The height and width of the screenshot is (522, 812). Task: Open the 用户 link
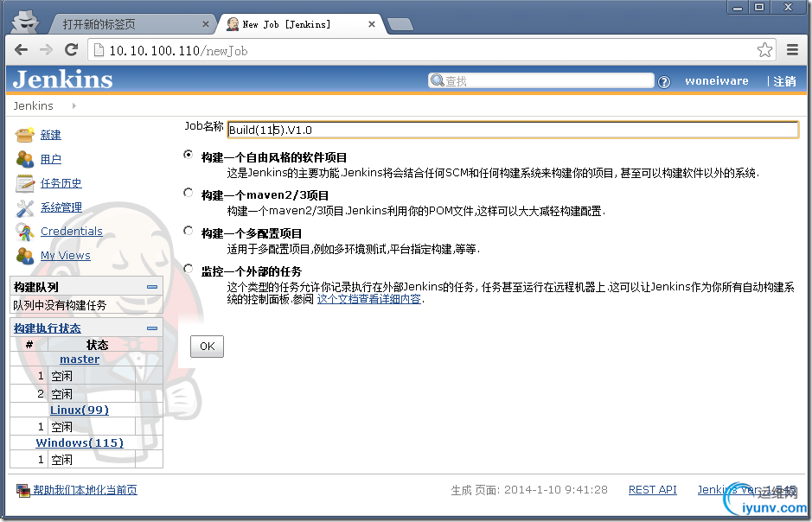tap(51, 159)
